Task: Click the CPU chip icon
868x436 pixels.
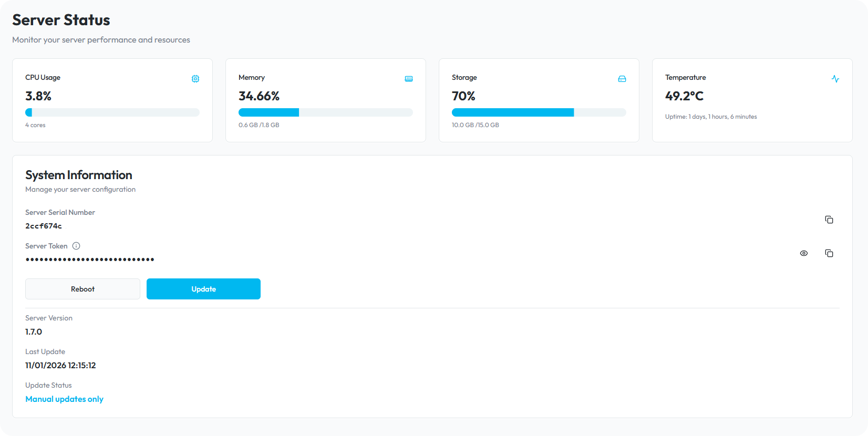Action: pyautogui.click(x=195, y=79)
